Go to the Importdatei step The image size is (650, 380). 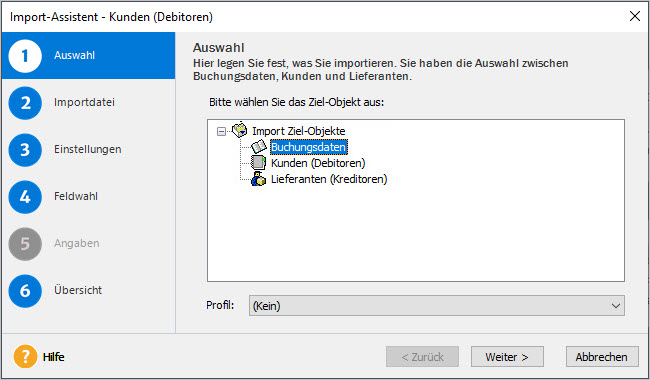[x=84, y=102]
